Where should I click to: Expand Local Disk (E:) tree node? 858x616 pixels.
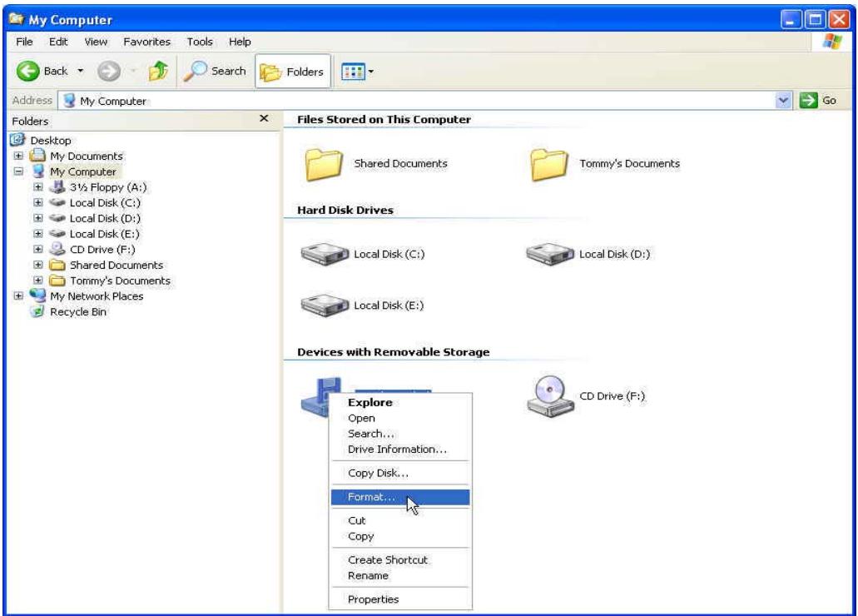click(x=37, y=234)
